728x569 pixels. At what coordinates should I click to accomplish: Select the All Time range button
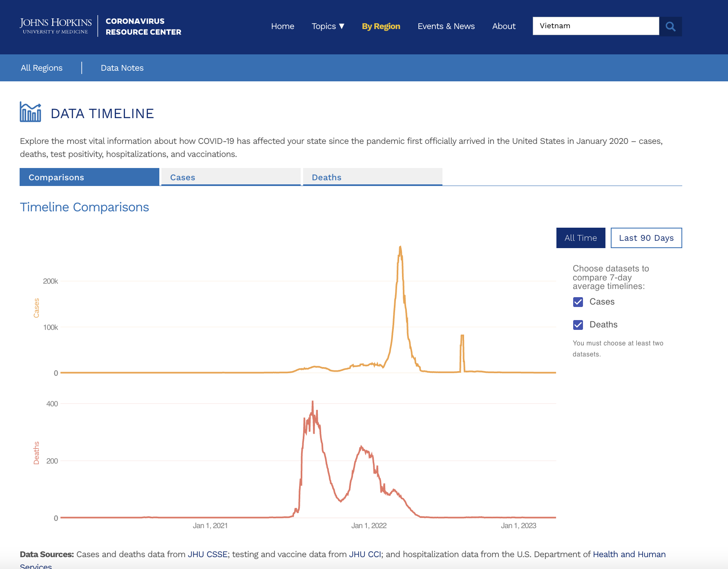[x=581, y=238]
